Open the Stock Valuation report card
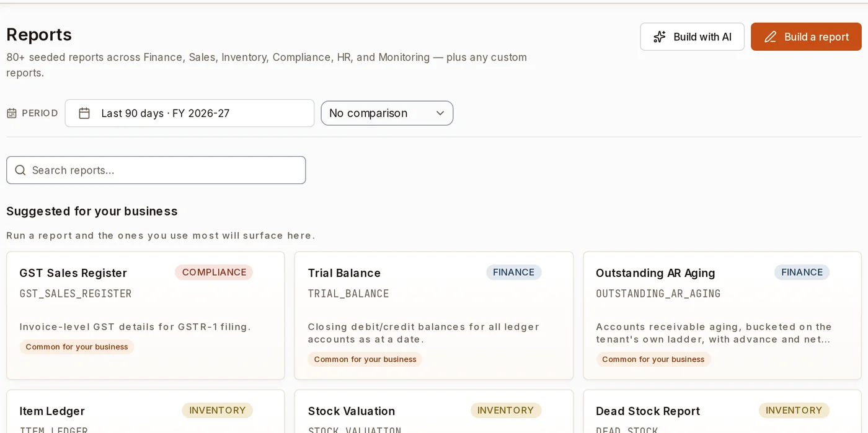The image size is (868, 433). [434, 411]
